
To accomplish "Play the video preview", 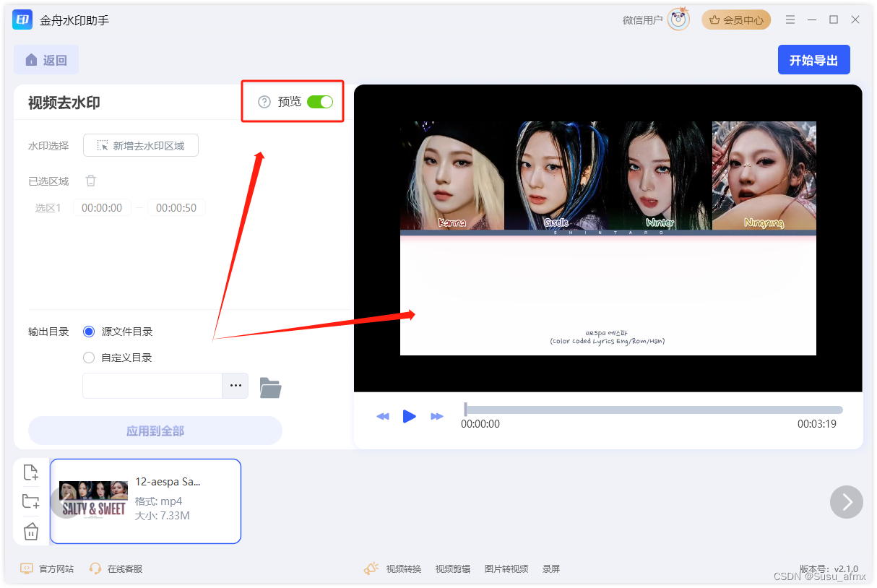I will pyautogui.click(x=410, y=416).
